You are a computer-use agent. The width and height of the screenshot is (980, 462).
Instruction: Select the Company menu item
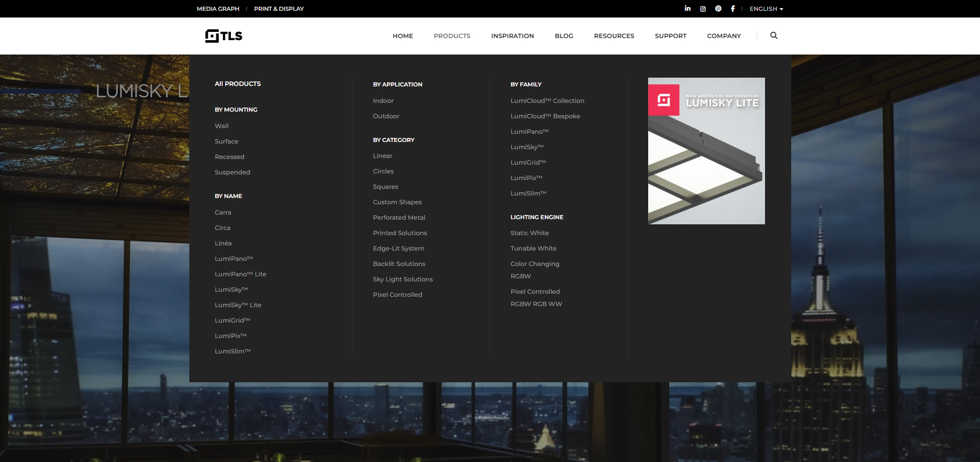tap(724, 36)
